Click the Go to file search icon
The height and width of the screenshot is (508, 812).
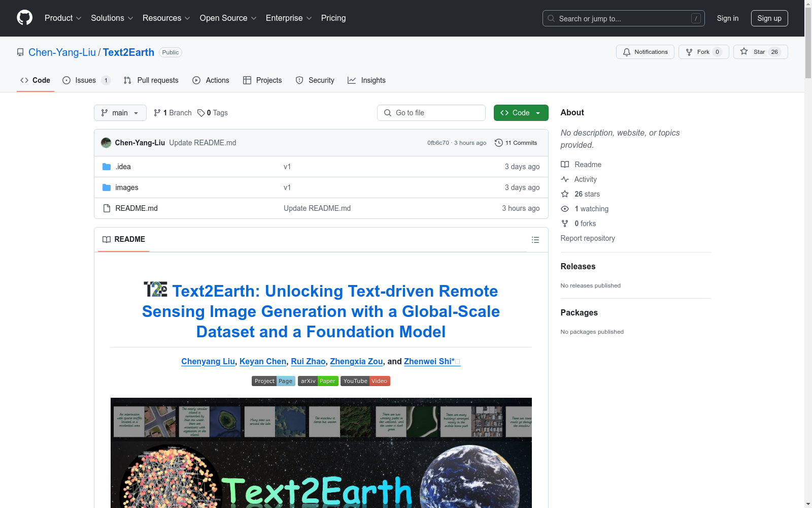point(388,113)
